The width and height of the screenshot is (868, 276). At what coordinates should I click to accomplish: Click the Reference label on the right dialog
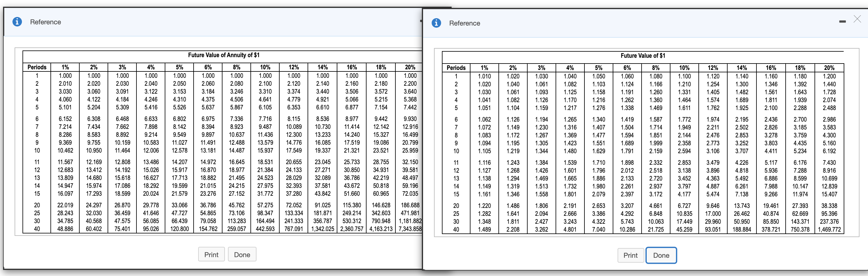click(x=465, y=23)
